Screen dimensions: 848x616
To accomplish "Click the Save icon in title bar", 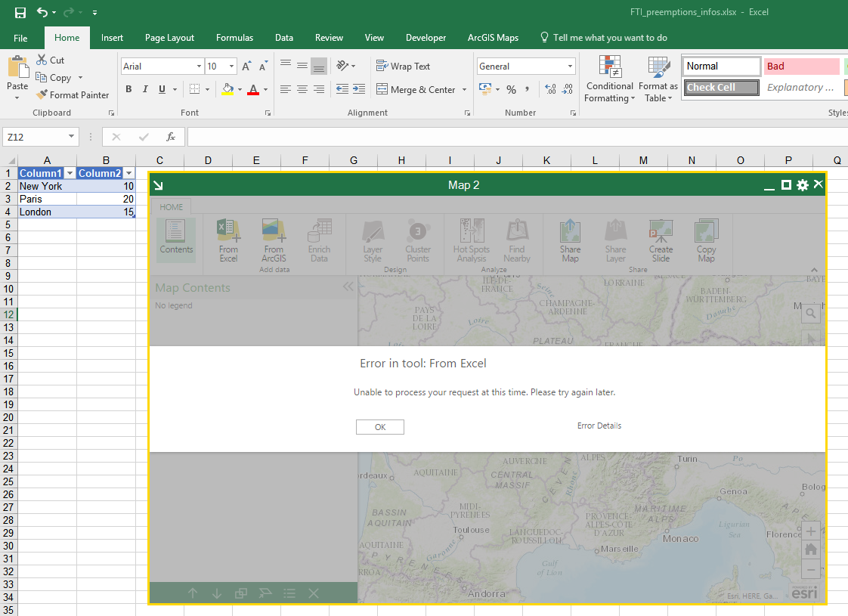I will click(20, 13).
